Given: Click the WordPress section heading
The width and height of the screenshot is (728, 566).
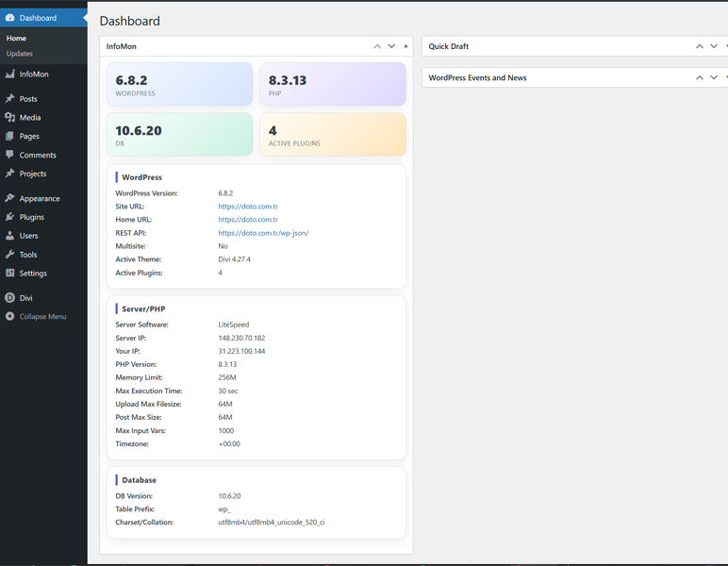Looking at the screenshot, I should pos(142,177).
